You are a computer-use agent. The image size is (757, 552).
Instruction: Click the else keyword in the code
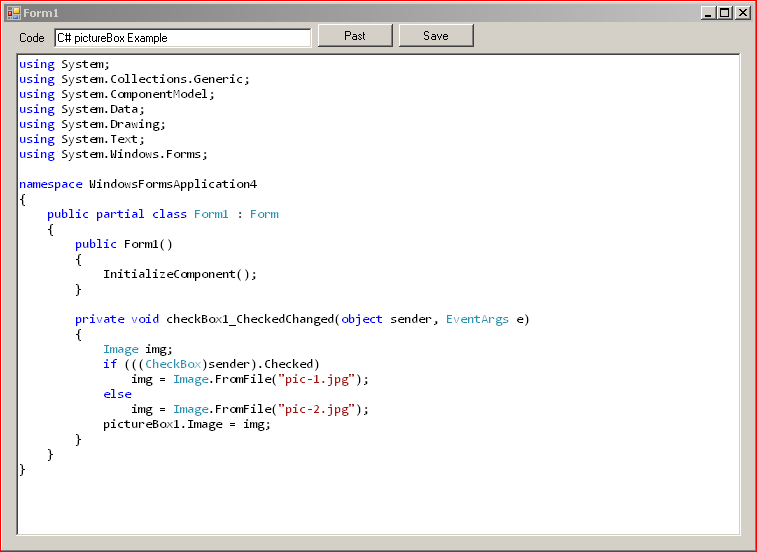(x=117, y=394)
